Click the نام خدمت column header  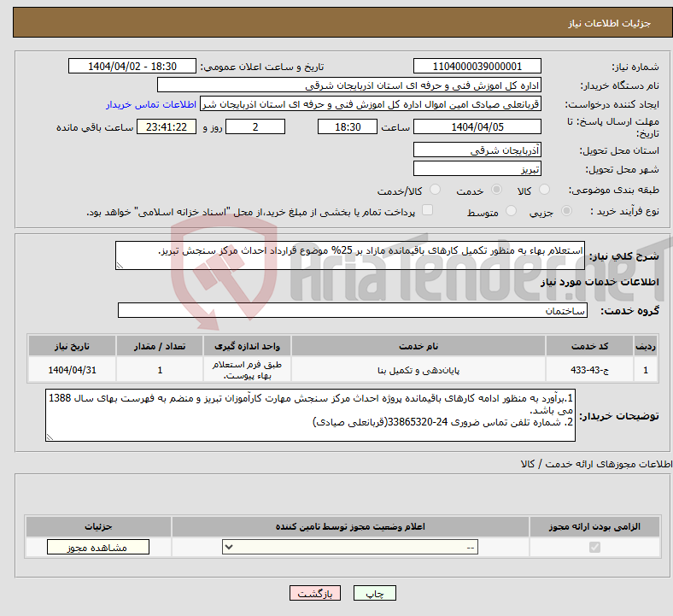(418, 346)
